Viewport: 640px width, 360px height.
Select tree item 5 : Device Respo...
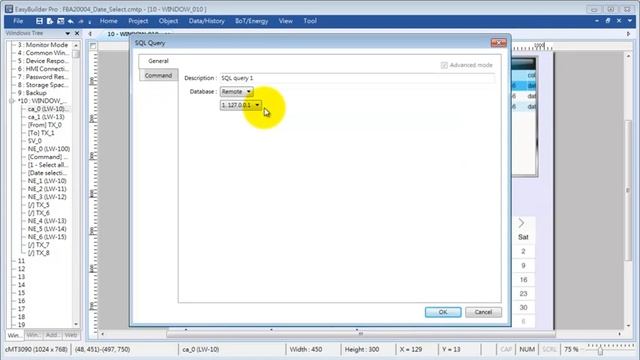coord(43,61)
